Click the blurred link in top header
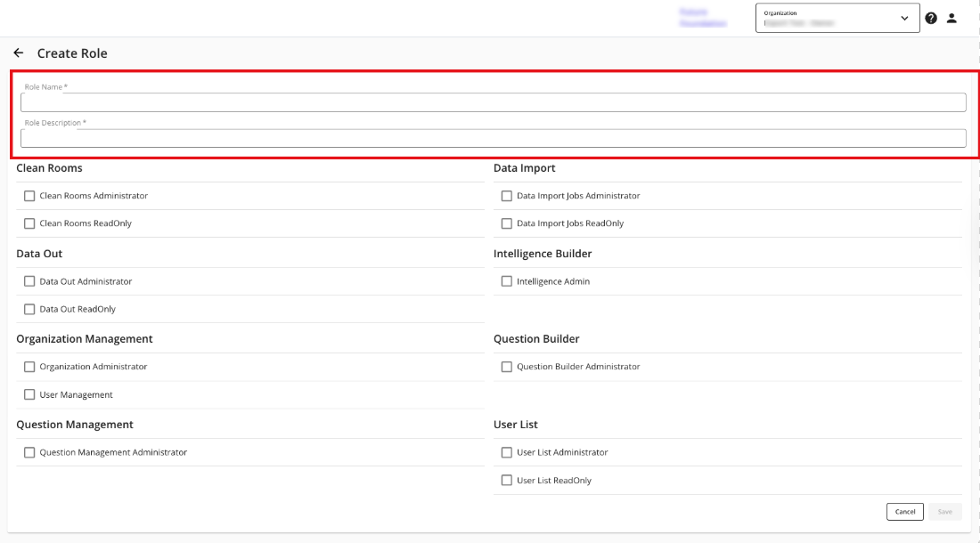Screen dimensions: 980x543 703,18
